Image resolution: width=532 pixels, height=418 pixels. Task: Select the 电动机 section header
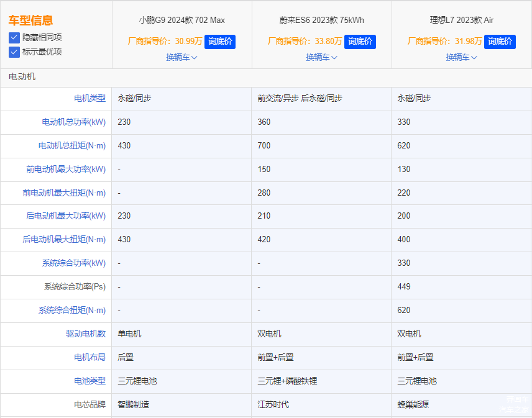click(x=22, y=76)
